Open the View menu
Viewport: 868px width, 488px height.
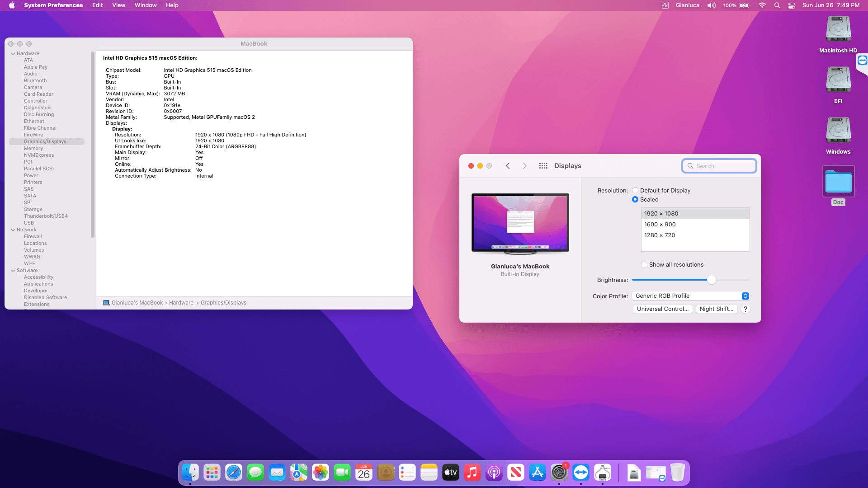pos(118,5)
